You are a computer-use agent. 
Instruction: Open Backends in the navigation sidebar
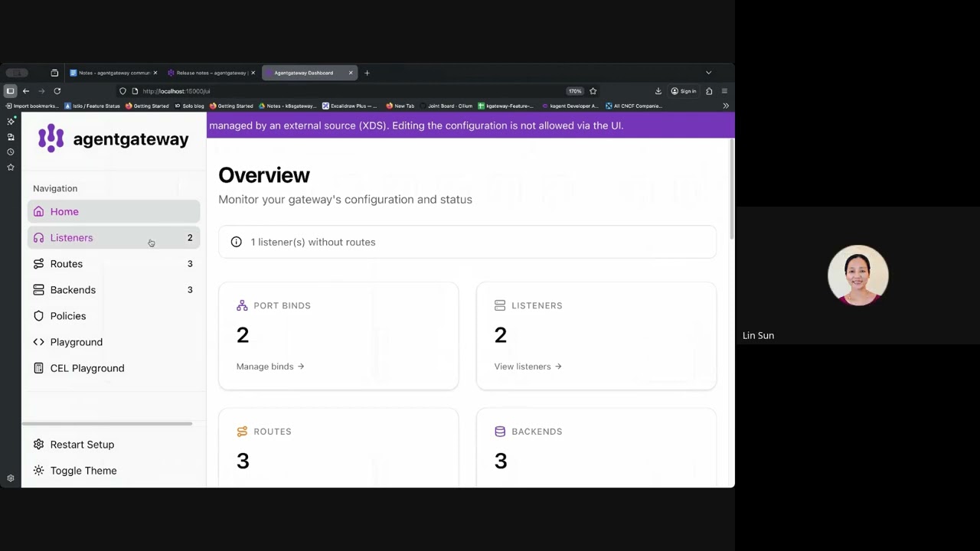coord(113,289)
